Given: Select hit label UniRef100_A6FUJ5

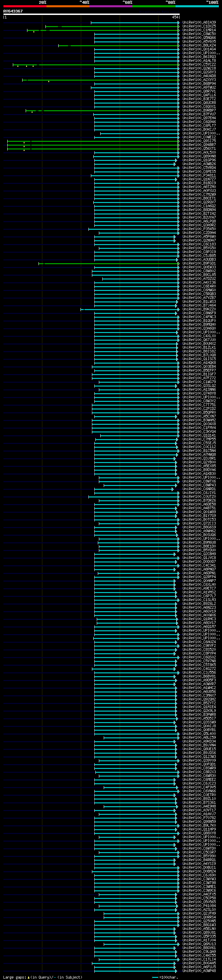Looking at the screenshot, I should coord(199,967).
